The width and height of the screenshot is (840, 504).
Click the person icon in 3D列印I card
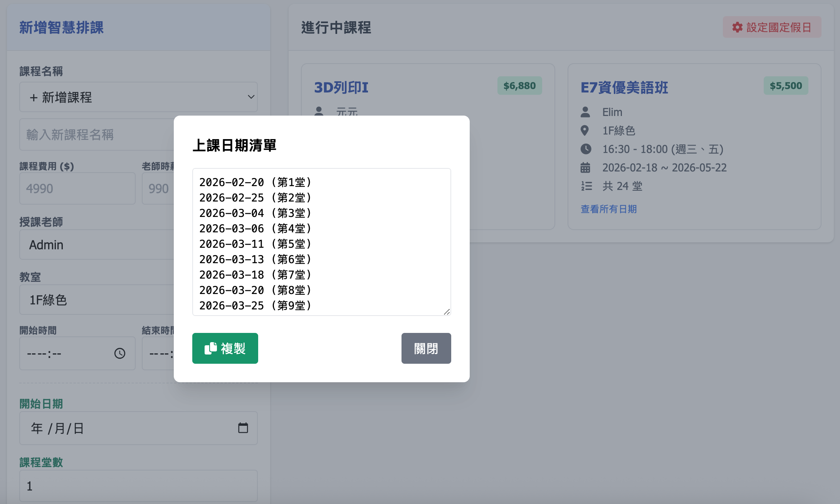coord(319,111)
